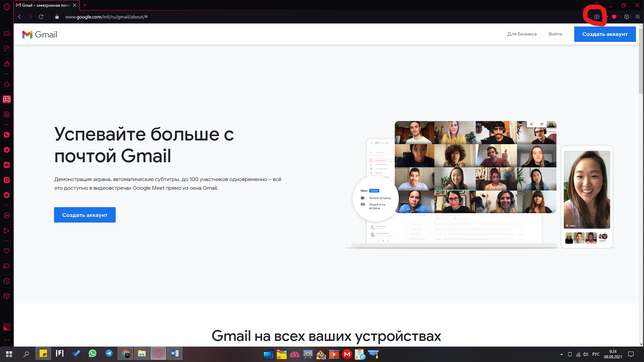Close the Gmail tab
The image size is (644, 362).
(74, 5)
